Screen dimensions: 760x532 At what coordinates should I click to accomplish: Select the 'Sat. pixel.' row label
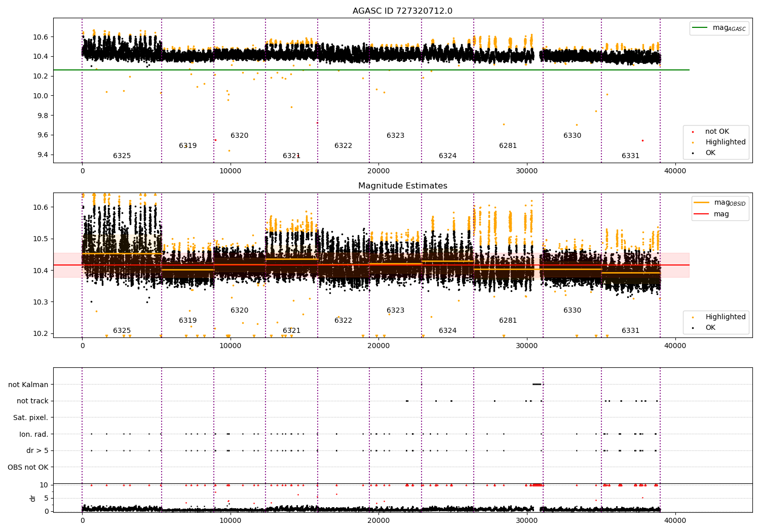point(30,417)
